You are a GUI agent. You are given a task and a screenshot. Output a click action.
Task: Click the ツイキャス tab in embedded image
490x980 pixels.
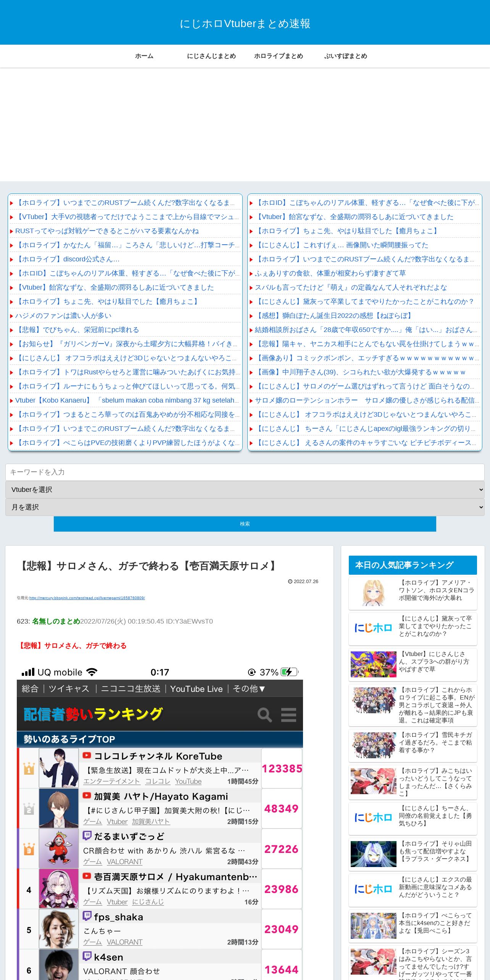click(x=69, y=689)
